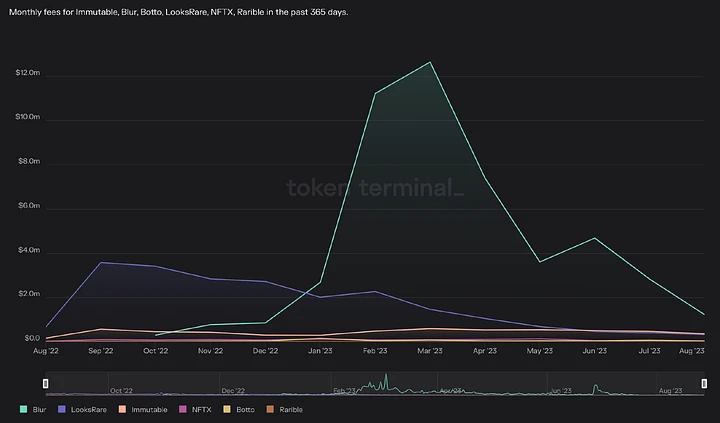Viewport: 720px width, 423px height.
Task: Click the right range slider handle
Action: (704, 383)
